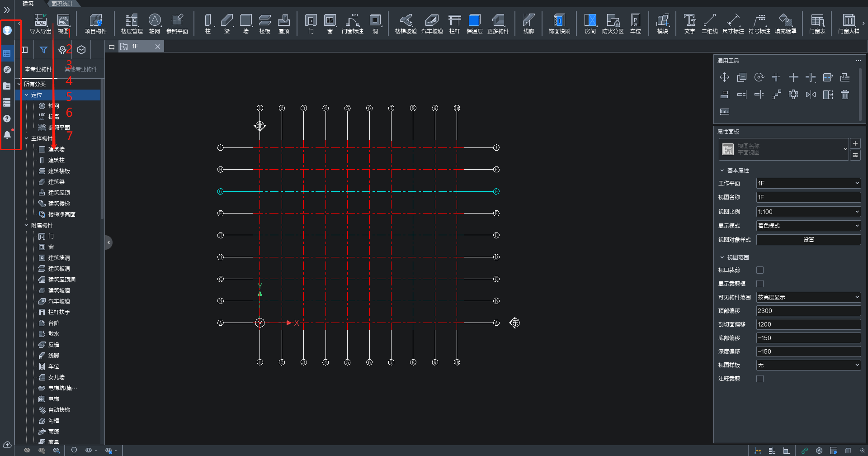Open the 导入导出 CAD import/export tool
The width and height of the screenshot is (868, 456).
(41, 24)
